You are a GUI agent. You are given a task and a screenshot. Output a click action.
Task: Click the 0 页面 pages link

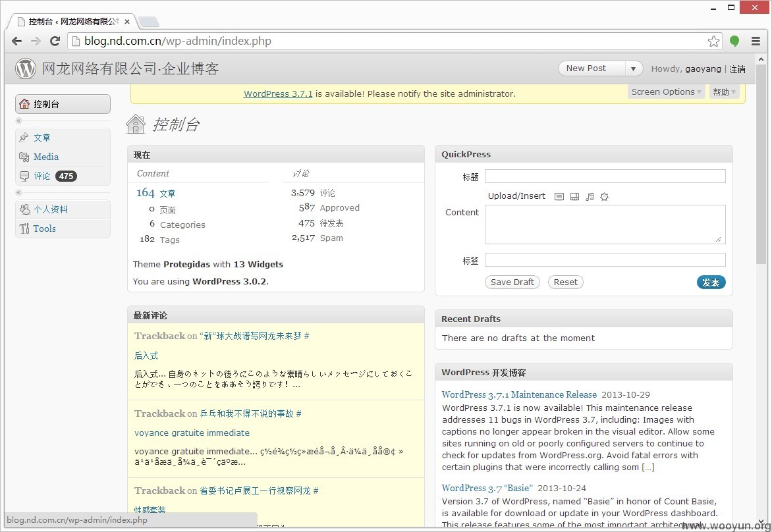pyautogui.click(x=162, y=209)
